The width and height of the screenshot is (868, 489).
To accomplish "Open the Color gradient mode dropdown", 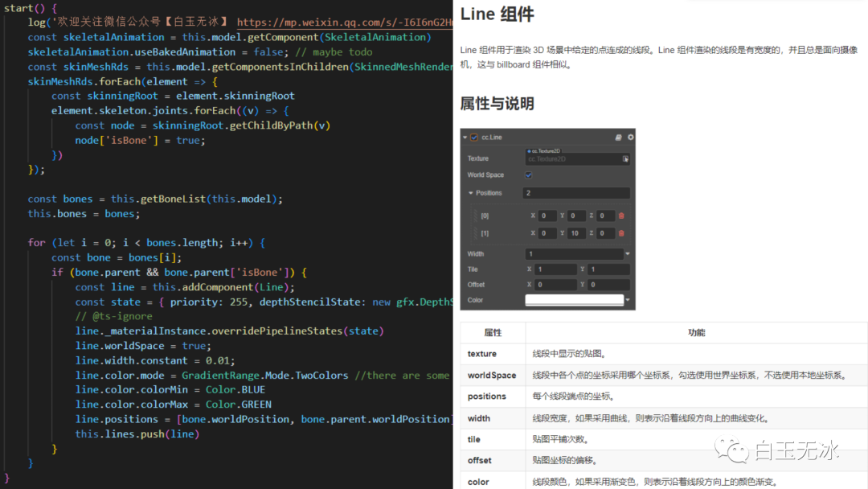I will 628,300.
